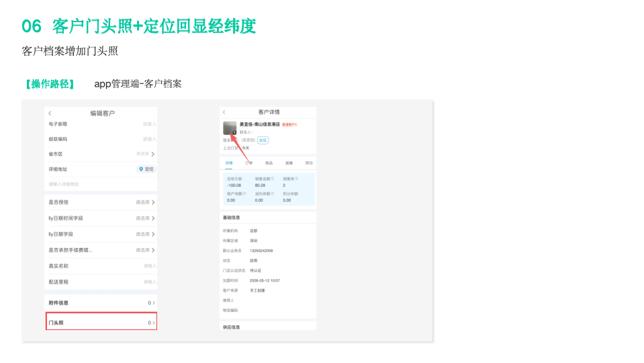Click the 供应信息 section header

coord(231,327)
